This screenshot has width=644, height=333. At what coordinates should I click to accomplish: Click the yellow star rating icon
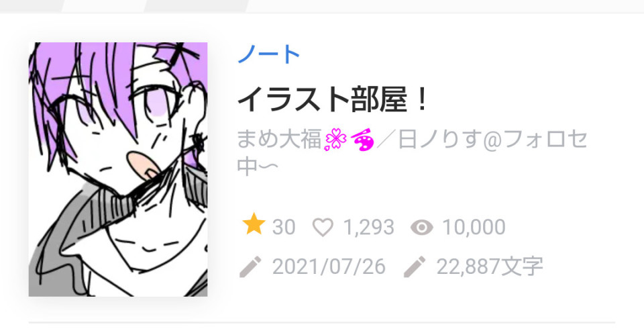coord(254,224)
